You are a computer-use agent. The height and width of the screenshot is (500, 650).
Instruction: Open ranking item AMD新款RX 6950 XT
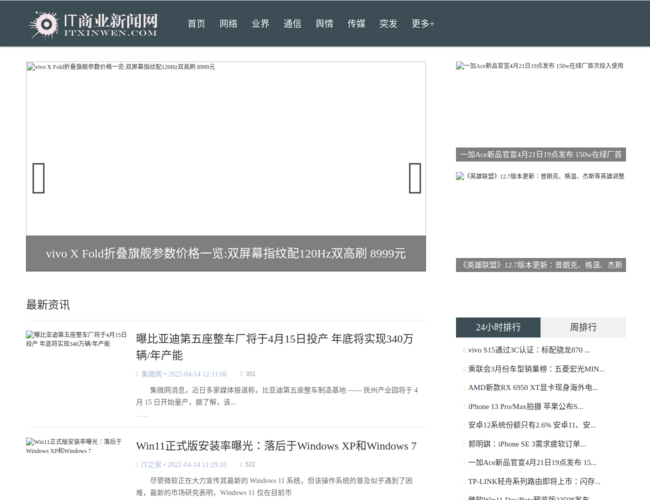click(533, 388)
